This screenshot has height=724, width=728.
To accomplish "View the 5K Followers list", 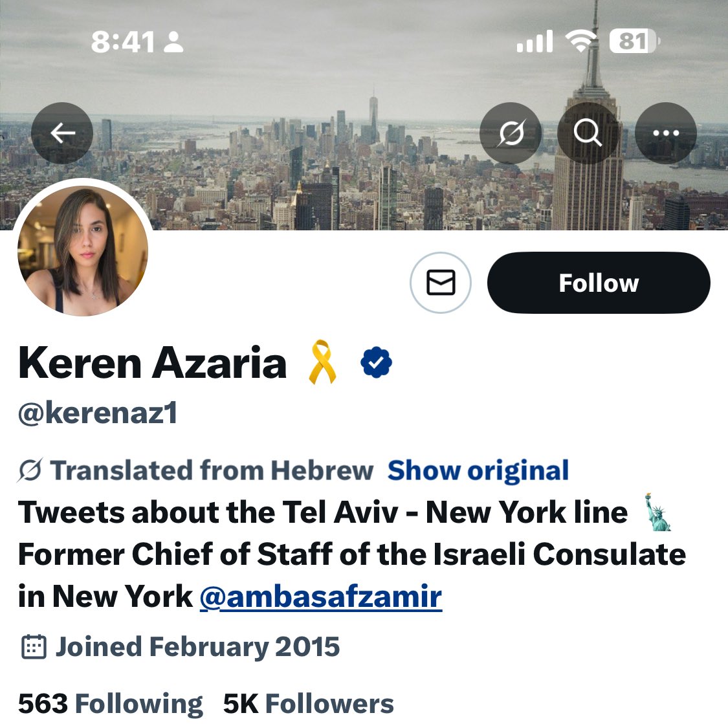I will pyautogui.click(x=308, y=703).
